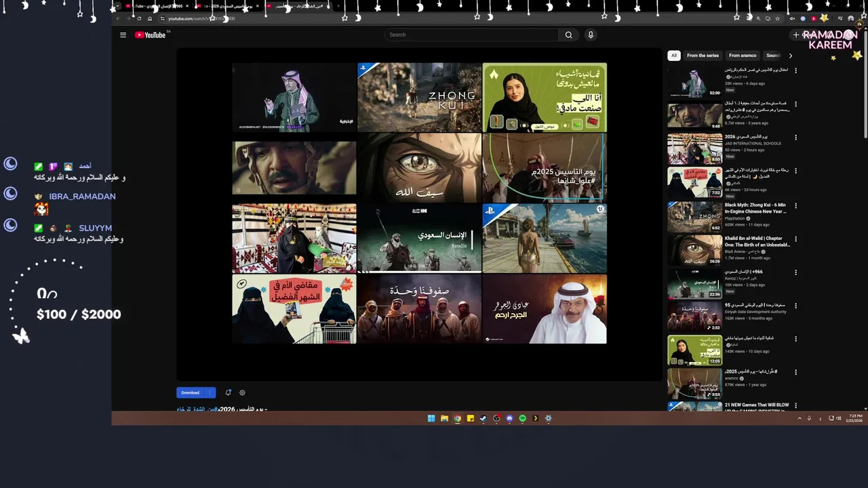Click green-background woman endscreen video tile
Image resolution: width=868 pixels, height=488 pixels.
pyautogui.click(x=545, y=98)
